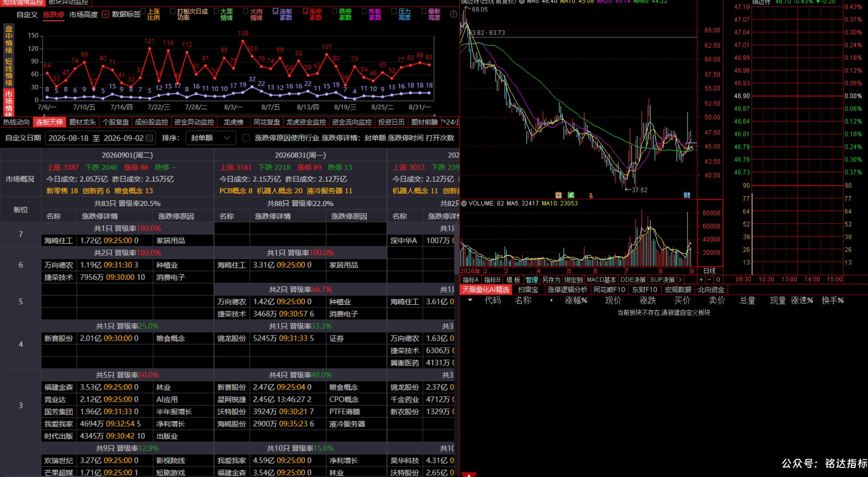Zoom out the chart with minus button
The image size is (868, 477).
coord(709,280)
